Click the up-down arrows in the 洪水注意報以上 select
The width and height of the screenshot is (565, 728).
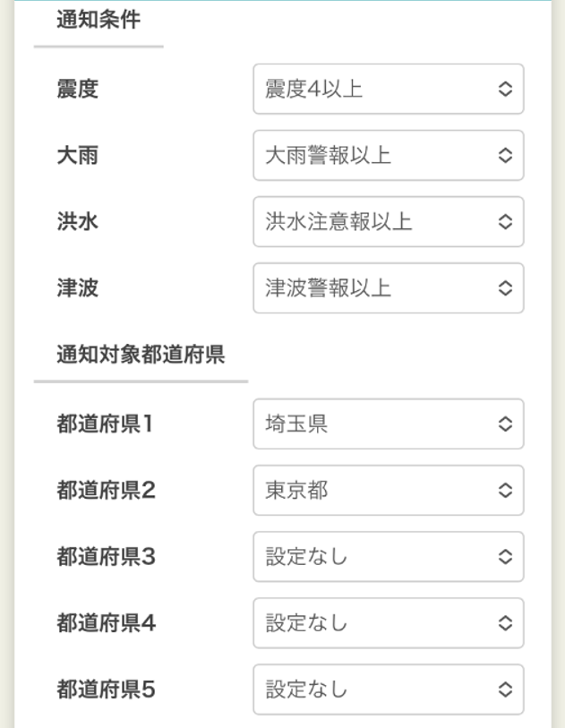[505, 221]
